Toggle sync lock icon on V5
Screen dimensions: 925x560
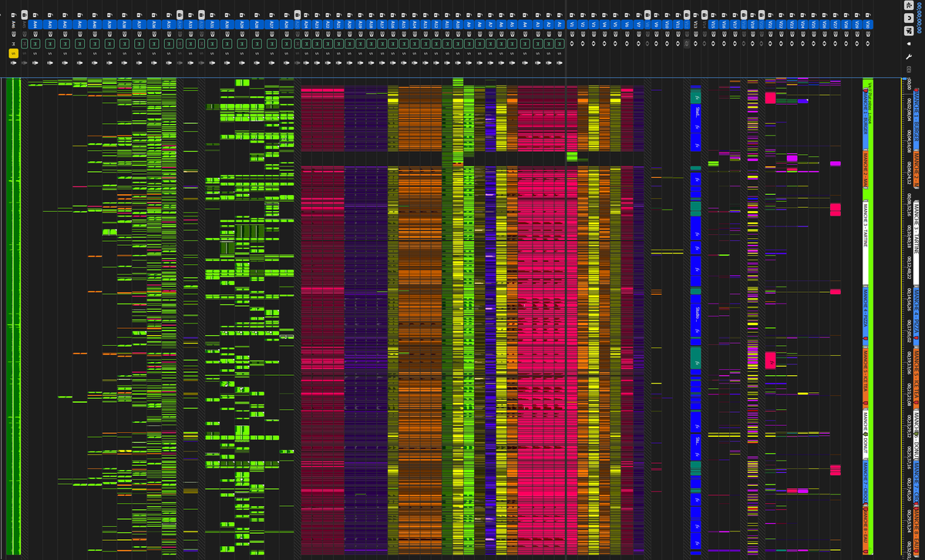coord(615,34)
